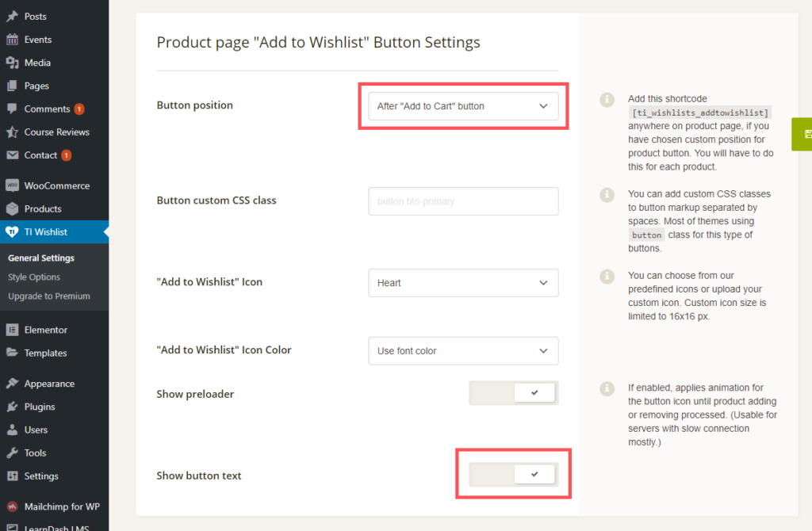The height and width of the screenshot is (531, 812).
Task: Click the Elementor icon in sidebar
Action: pyautogui.click(x=12, y=330)
